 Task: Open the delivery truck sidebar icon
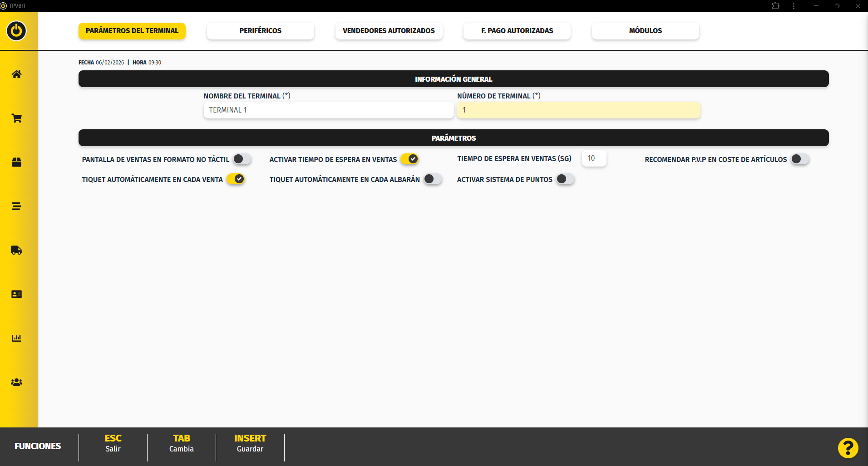click(x=16, y=250)
